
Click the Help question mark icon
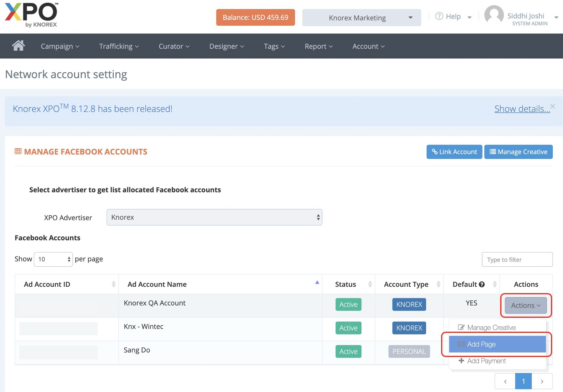coord(439,16)
